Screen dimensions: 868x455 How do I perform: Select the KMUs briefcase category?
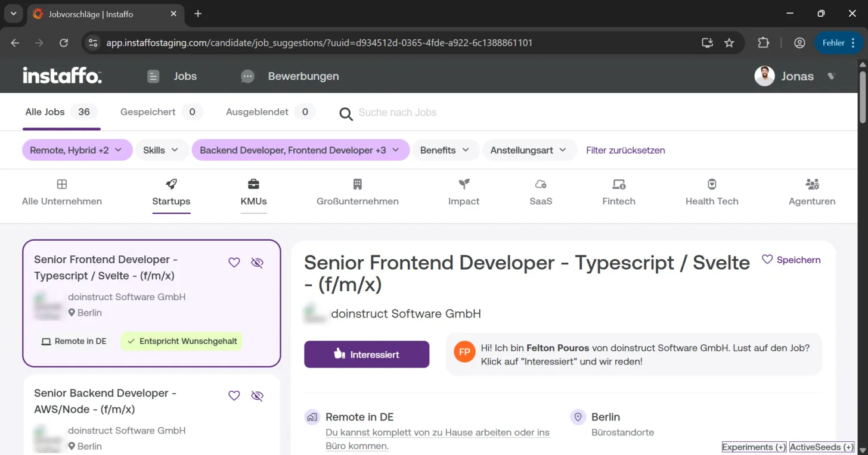pos(253,192)
